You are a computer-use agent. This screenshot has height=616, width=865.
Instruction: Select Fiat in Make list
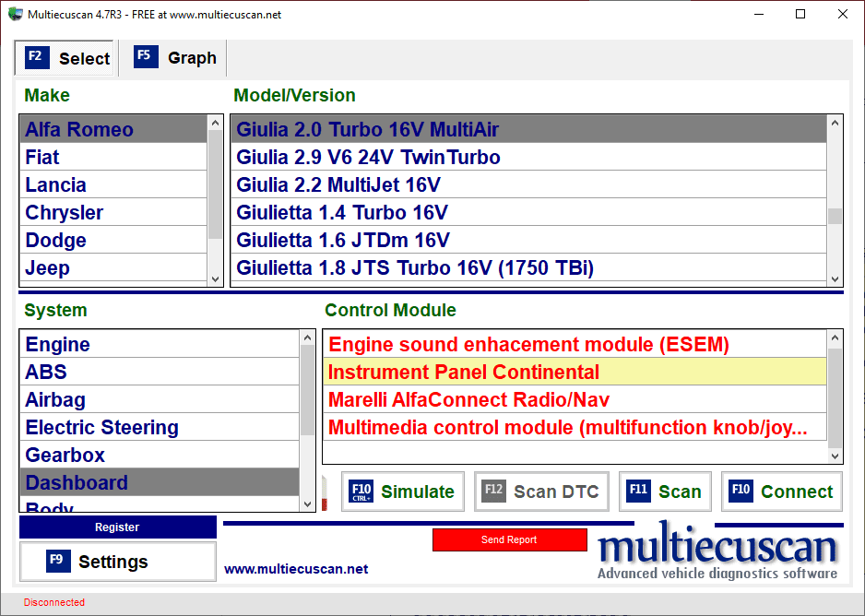pyautogui.click(x=113, y=157)
